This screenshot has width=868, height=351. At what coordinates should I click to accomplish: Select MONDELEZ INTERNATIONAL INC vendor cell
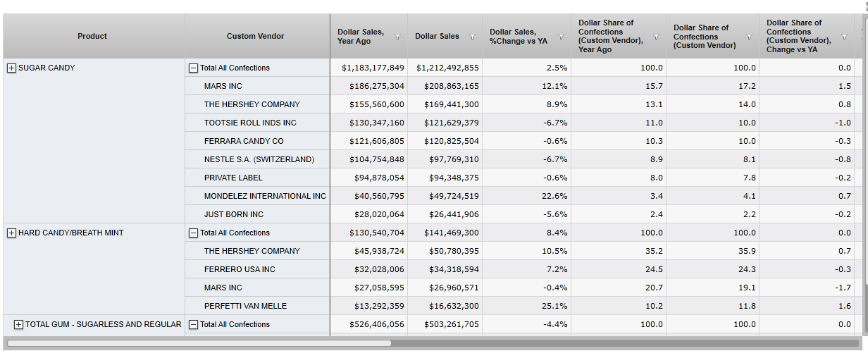click(265, 197)
